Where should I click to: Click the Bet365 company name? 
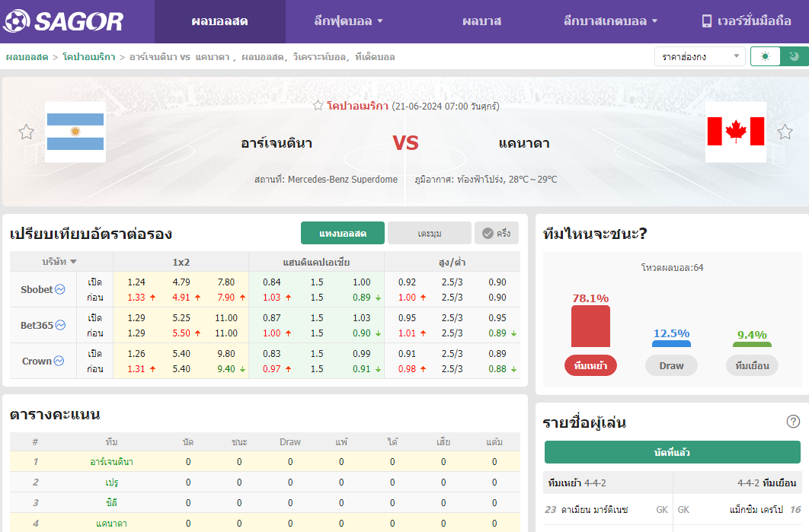pos(37,325)
